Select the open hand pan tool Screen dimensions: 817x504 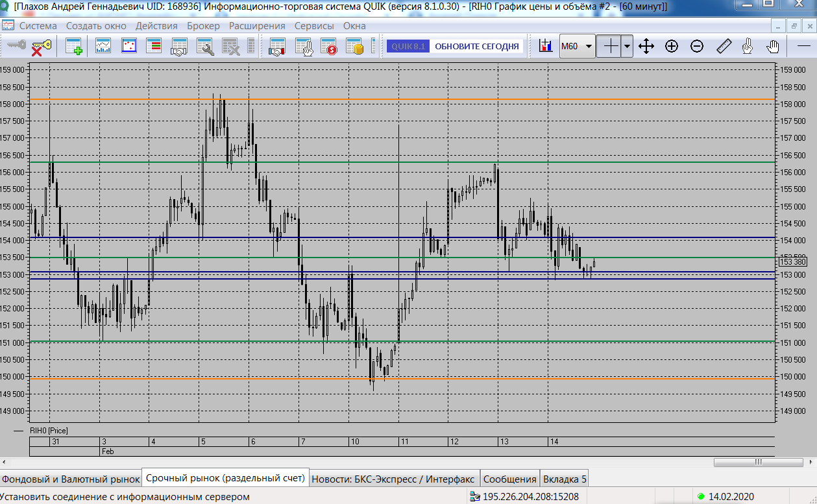(773, 47)
